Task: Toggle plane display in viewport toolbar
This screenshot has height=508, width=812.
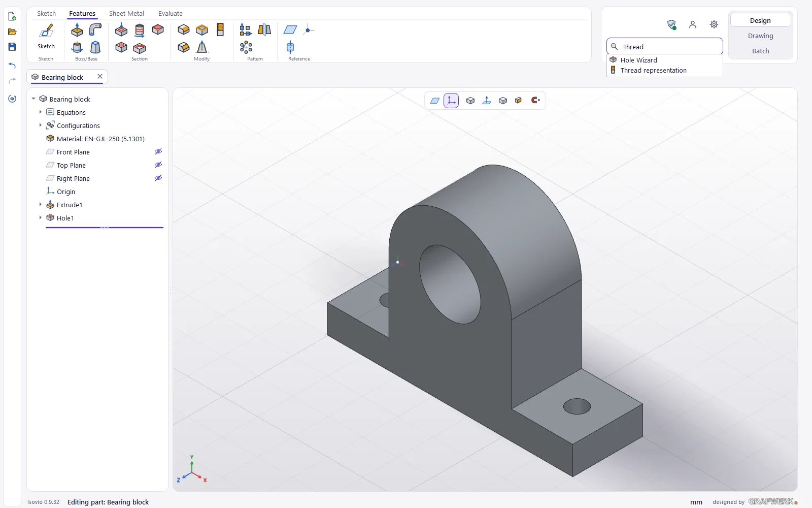Action: 435,100
